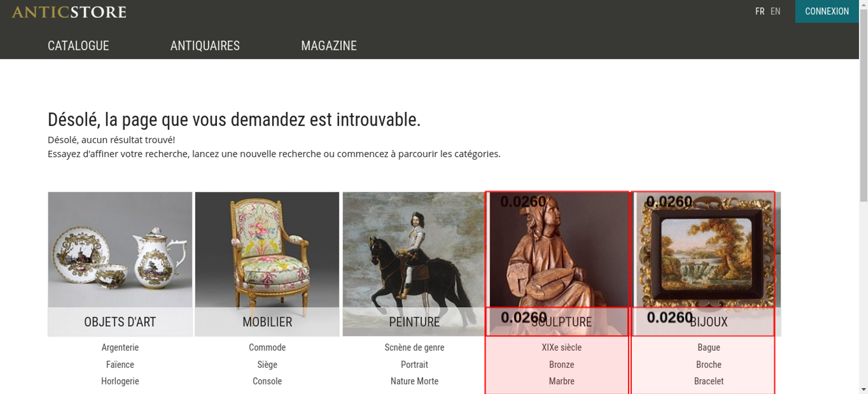Click the scroll down arrow of the scrollbar
This screenshot has width=868, height=394.
[x=864, y=390]
